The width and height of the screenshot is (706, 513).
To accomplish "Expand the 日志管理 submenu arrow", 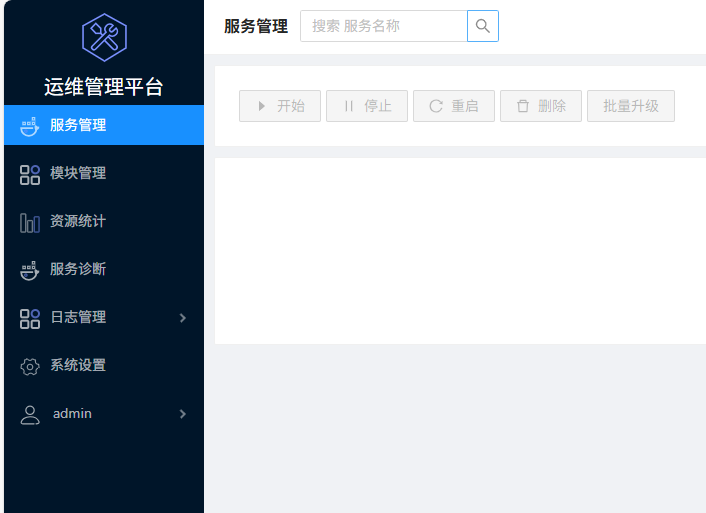I will (x=182, y=318).
